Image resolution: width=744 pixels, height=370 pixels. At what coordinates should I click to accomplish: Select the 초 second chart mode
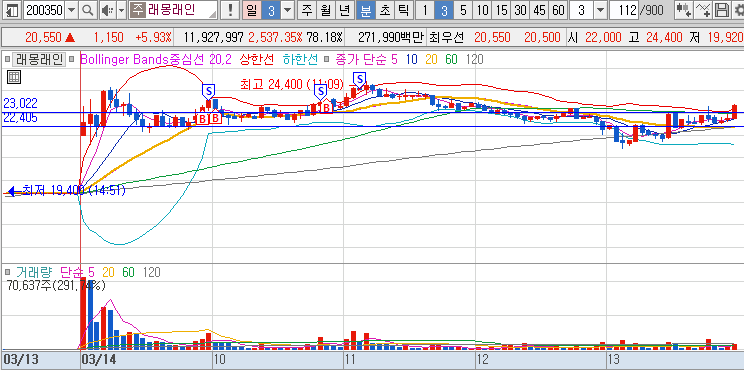[x=384, y=10]
